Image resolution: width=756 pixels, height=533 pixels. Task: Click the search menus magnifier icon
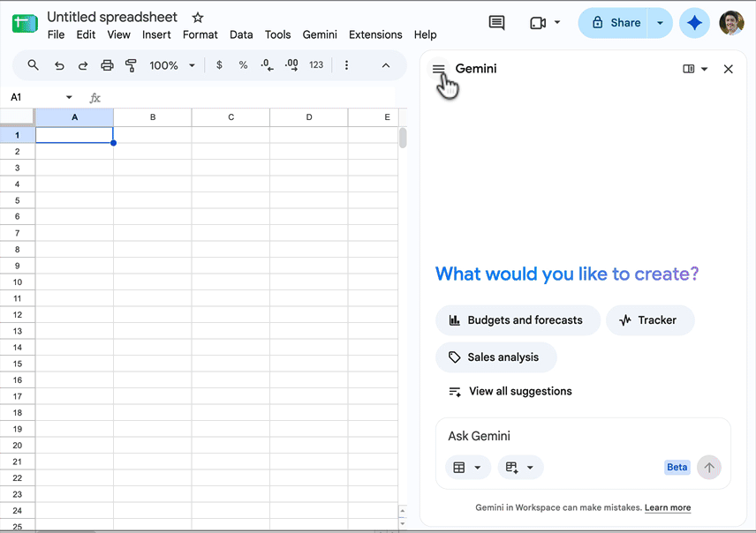coord(33,65)
